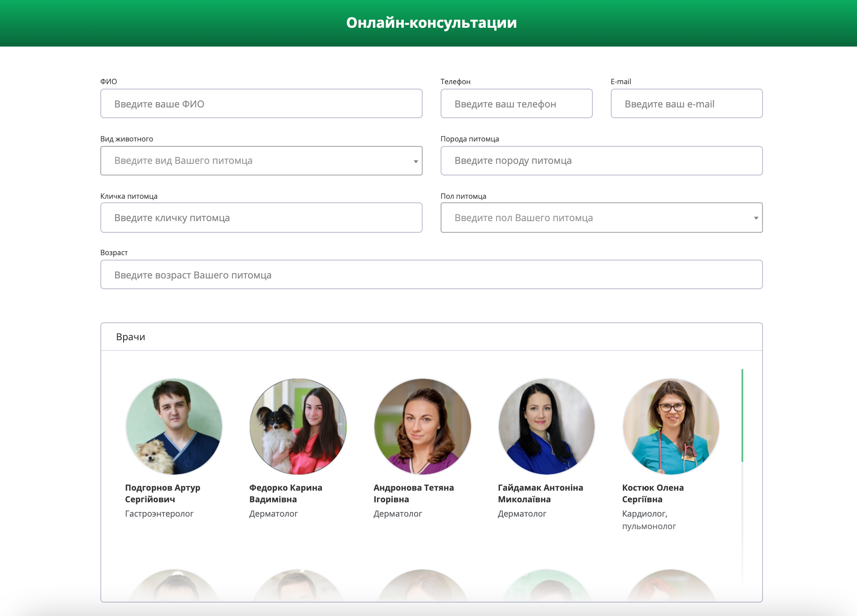Select doctor photo of Андронова Тетяна
Image resolution: width=857 pixels, height=616 pixels.
[x=423, y=427]
